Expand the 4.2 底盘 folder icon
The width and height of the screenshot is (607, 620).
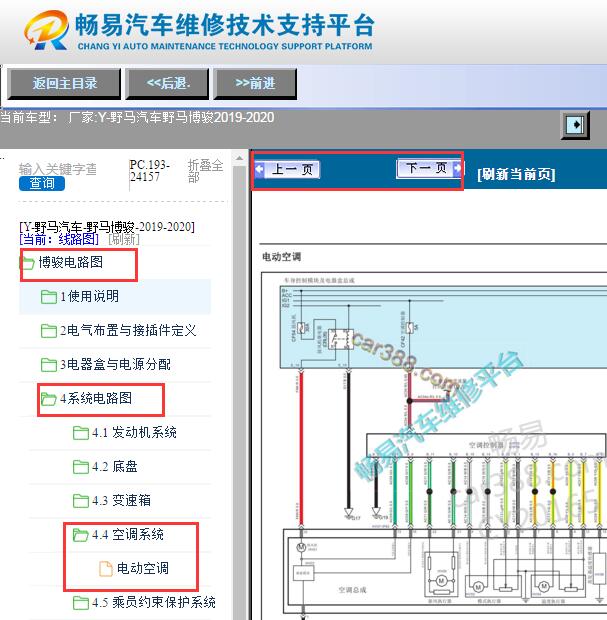click(81, 467)
